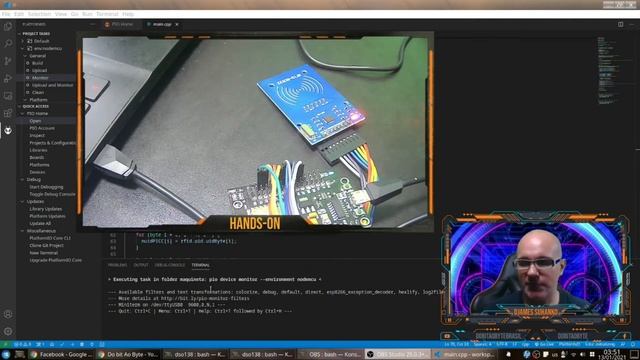Click PlatformIO New Terminal icon in status bar
Image resolution: width=640 pixels, height=360 pixels.
(x=102, y=344)
